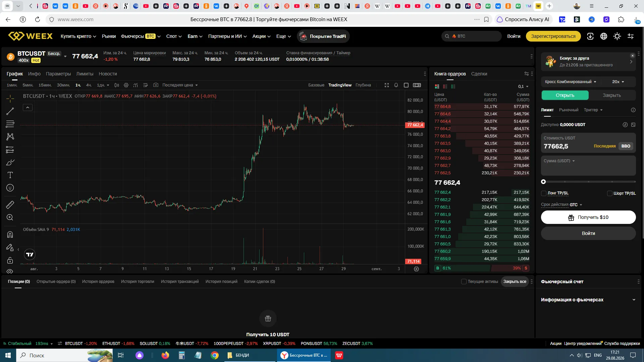Screen dimensions: 644x362
Task: Expand chart to fullscreen
Action: 387,85
